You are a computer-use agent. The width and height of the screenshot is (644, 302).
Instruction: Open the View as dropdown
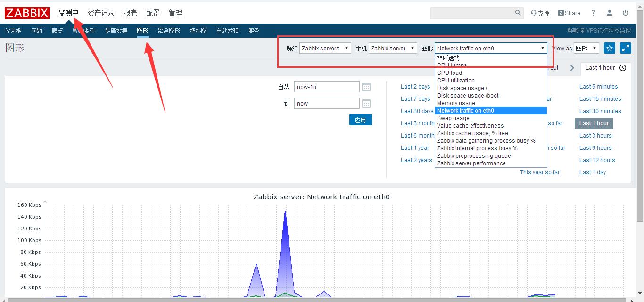(x=586, y=48)
